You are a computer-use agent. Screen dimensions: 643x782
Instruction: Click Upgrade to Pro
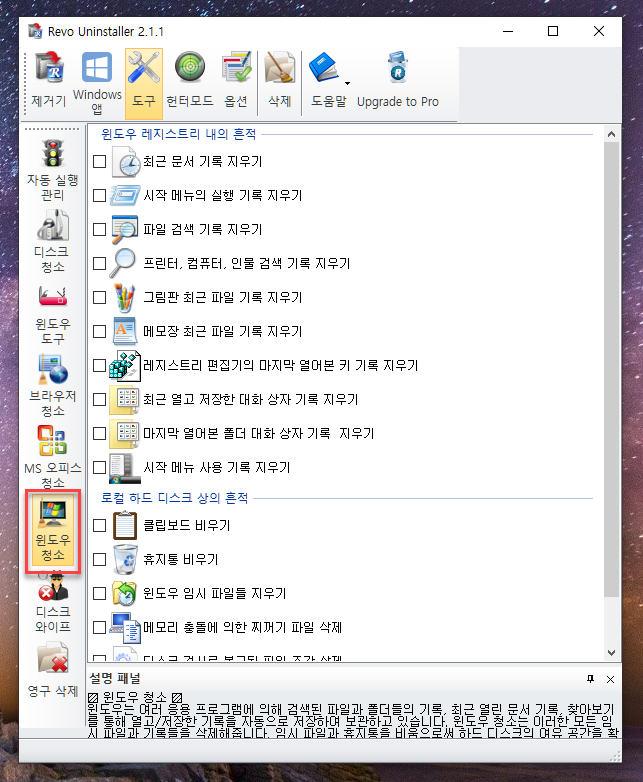click(398, 80)
